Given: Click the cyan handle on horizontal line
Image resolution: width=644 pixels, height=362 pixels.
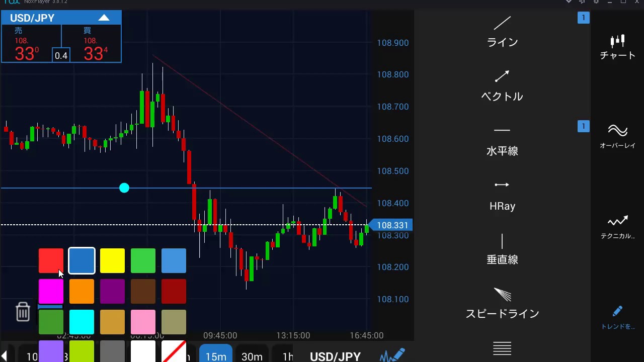Looking at the screenshot, I should pos(124,188).
